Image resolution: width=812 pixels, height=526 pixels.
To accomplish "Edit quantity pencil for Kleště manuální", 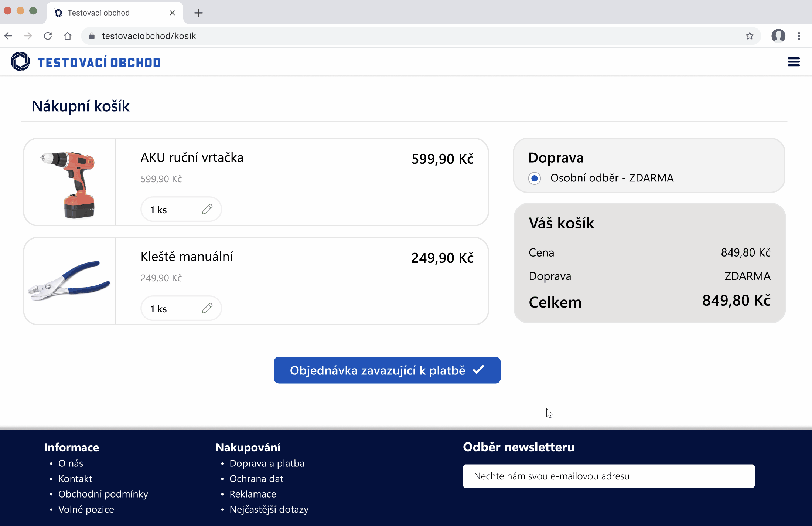I will (x=207, y=308).
